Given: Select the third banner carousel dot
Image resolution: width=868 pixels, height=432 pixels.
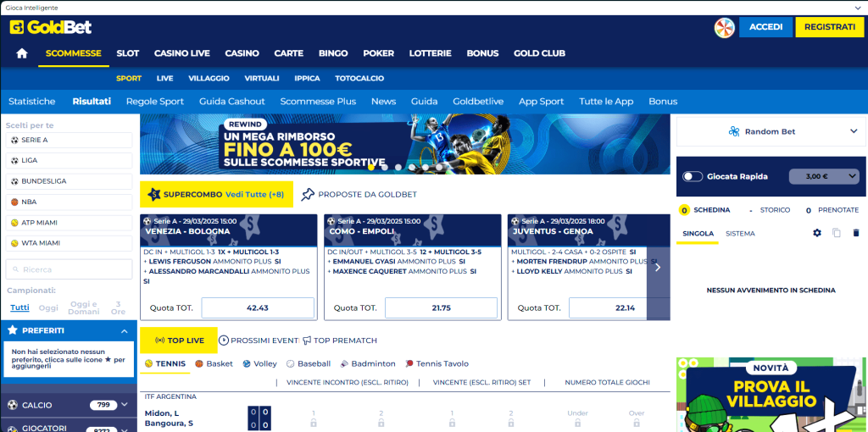Looking at the screenshot, I should tap(398, 167).
